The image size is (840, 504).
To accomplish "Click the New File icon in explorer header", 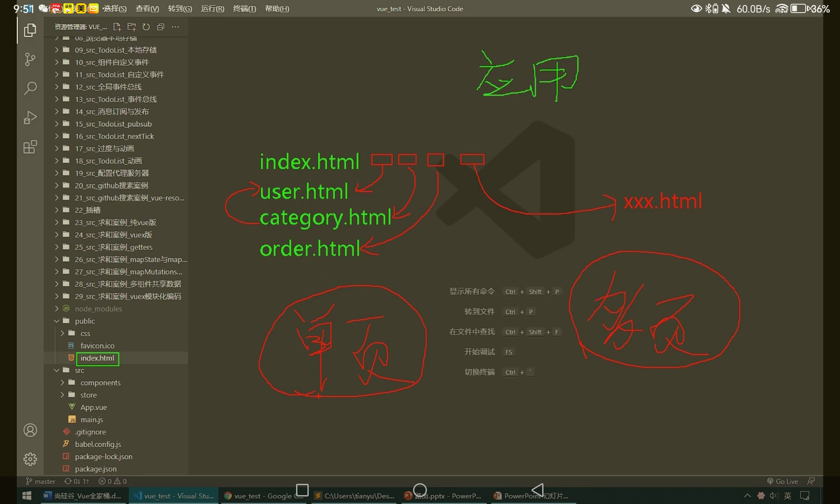I will [117, 27].
